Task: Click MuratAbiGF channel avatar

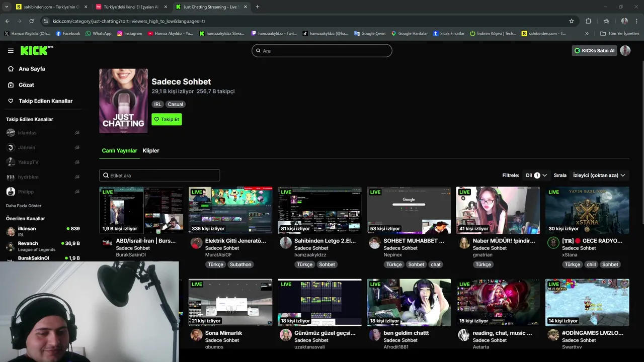Action: point(196,243)
